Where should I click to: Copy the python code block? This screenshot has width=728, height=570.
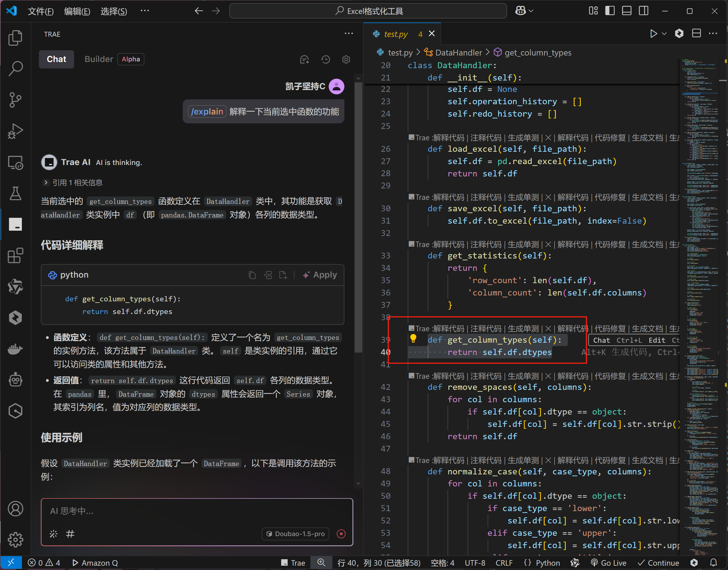click(252, 275)
